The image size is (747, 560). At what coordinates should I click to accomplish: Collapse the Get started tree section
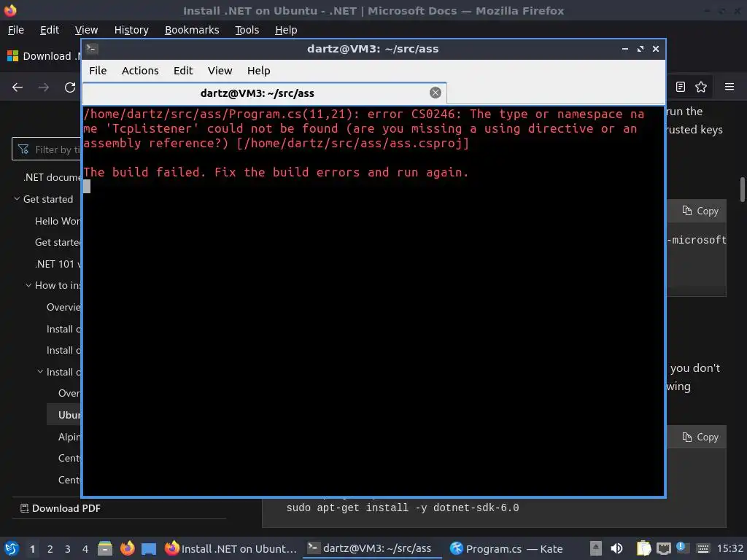[x=17, y=198]
